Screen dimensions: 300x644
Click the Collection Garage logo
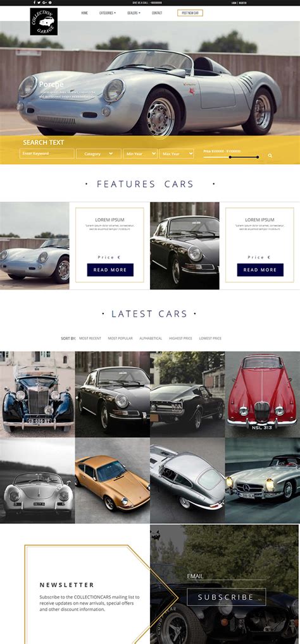[44, 21]
